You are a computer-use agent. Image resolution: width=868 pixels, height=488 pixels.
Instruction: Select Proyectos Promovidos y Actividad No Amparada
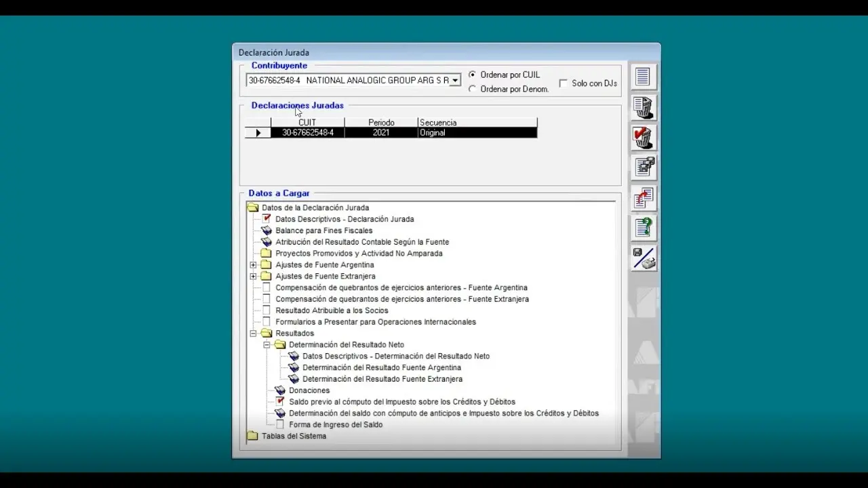[359, 253]
